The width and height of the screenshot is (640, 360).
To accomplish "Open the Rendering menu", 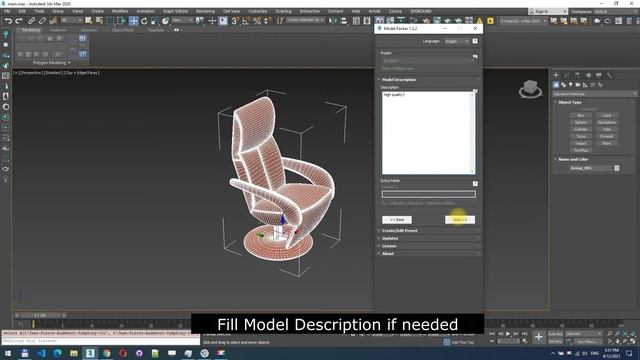I will pos(205,11).
